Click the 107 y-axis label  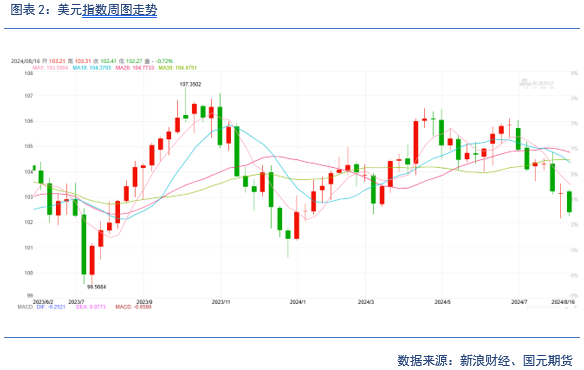tap(29, 96)
